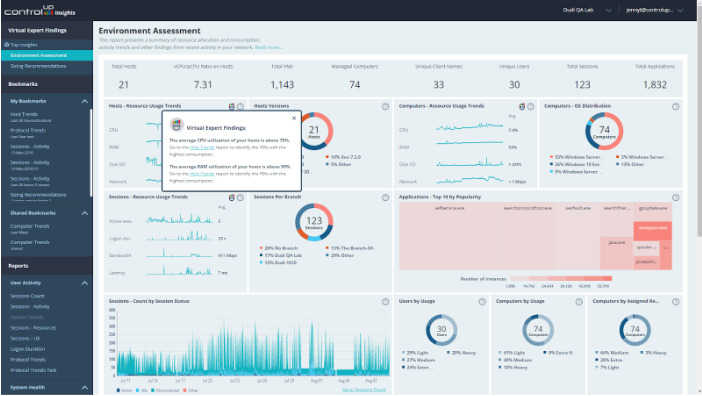This screenshot has height=396, width=702.
Task: Open Virtual Expert icon on Hosts Resource Usage Trends
Action: click(x=232, y=106)
